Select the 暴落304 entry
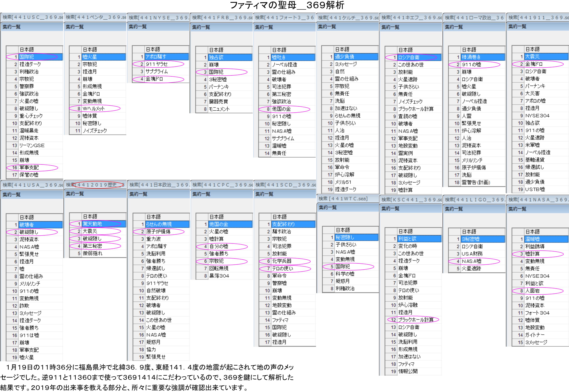Viewport: 569px width, 392px height. coord(219,276)
